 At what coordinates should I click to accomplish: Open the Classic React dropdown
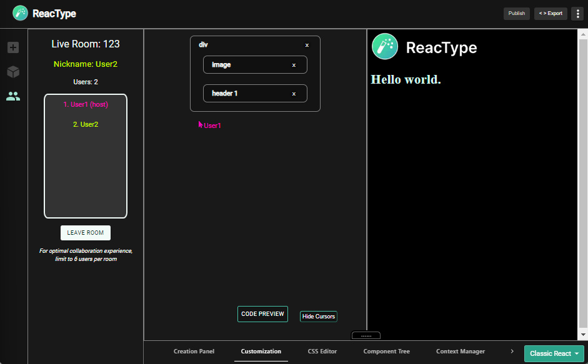tap(554, 353)
